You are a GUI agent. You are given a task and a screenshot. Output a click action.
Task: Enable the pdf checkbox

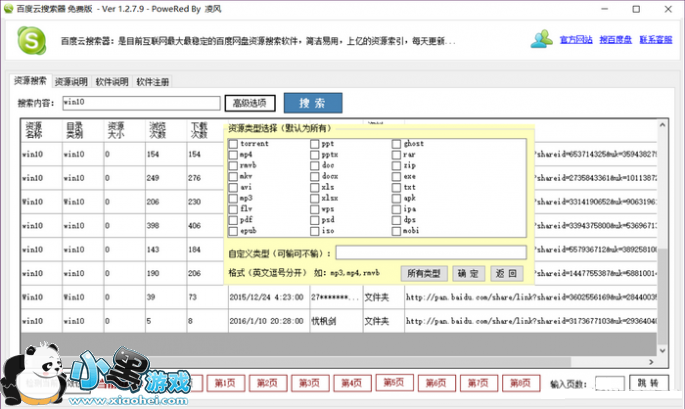point(233,220)
